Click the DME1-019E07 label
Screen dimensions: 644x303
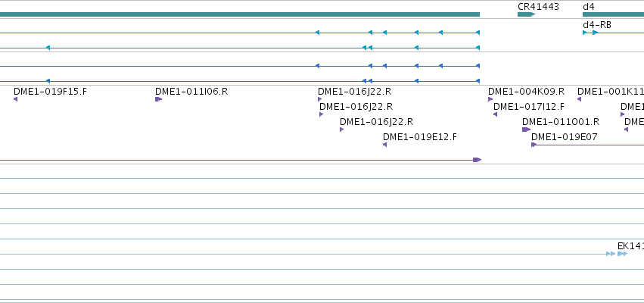(x=565, y=137)
